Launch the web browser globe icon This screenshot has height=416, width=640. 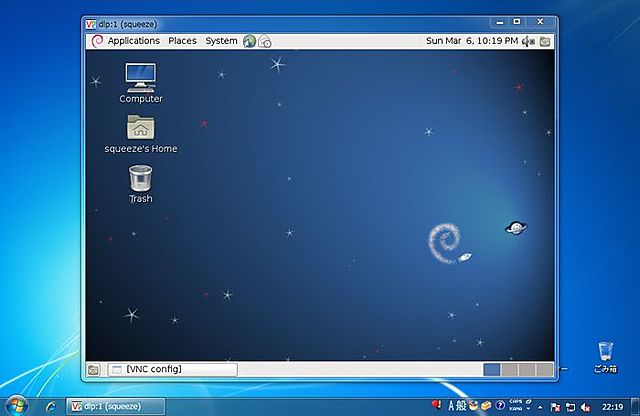point(249,41)
